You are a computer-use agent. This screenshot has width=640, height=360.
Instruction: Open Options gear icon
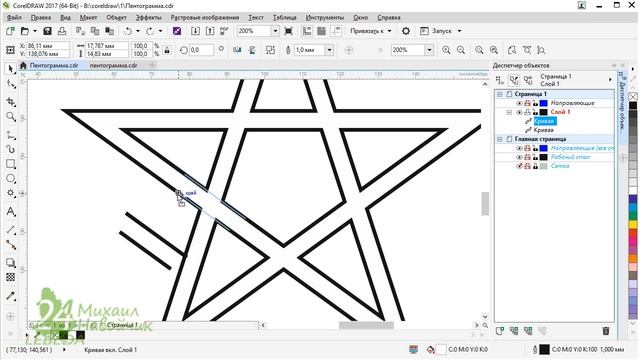(406, 31)
